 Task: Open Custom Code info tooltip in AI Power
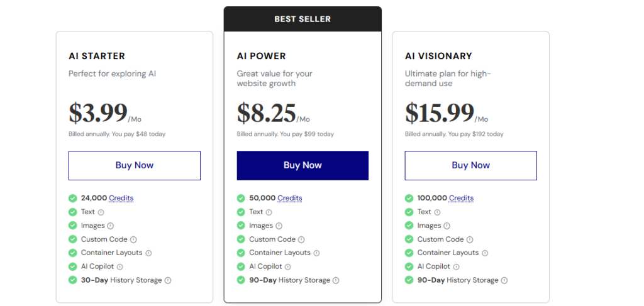coord(301,239)
